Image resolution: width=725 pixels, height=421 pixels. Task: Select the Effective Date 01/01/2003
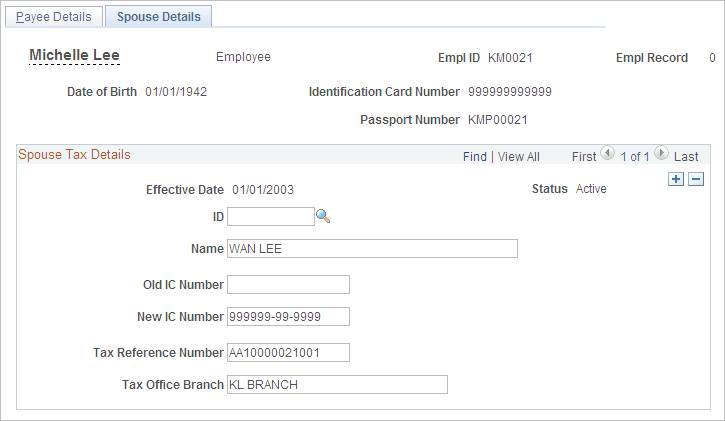click(263, 190)
